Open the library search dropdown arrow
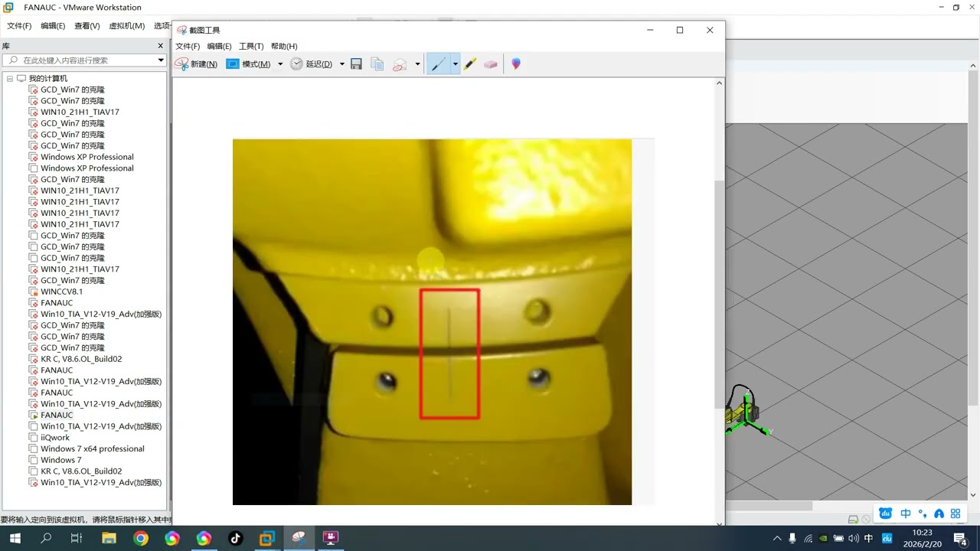 [161, 60]
